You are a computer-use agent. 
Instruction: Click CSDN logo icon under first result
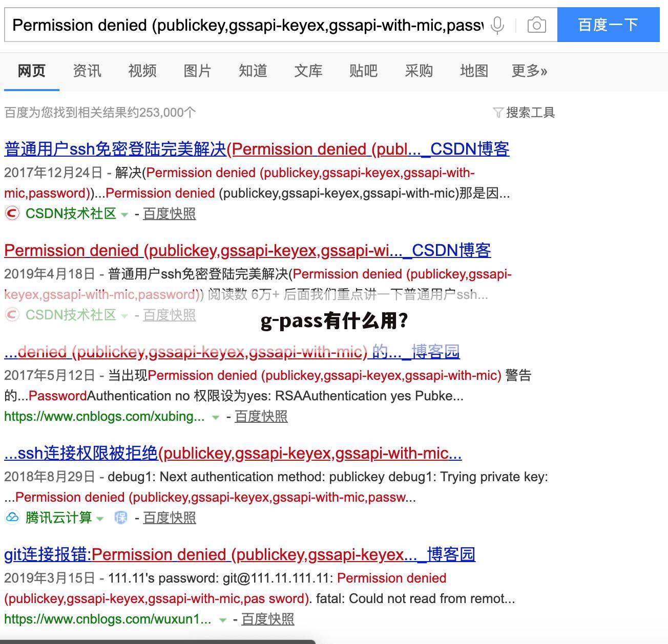pos(12,213)
